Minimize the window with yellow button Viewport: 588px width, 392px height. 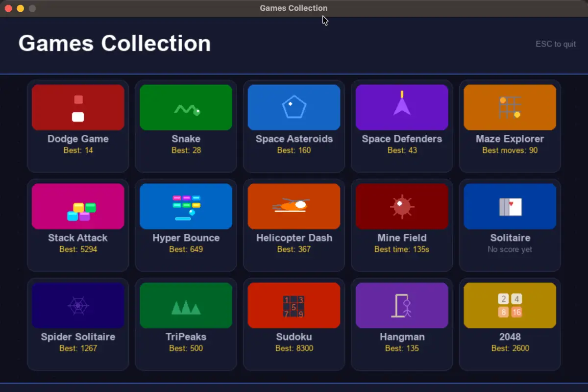[x=20, y=8]
